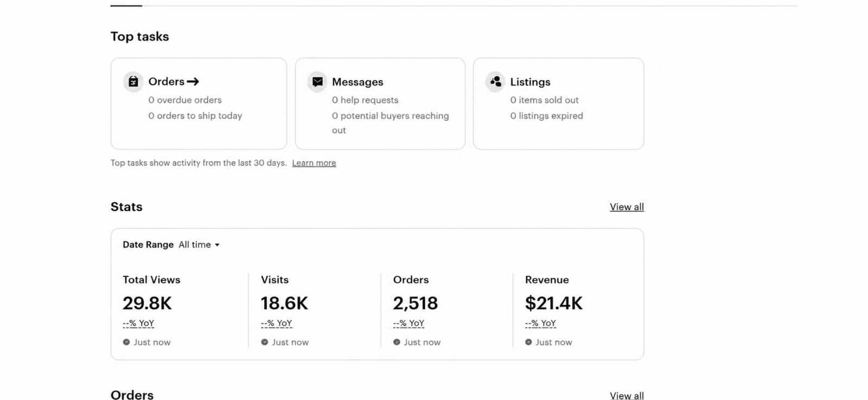Click the status dot under Total Views
The image size is (868, 400).
point(126,343)
